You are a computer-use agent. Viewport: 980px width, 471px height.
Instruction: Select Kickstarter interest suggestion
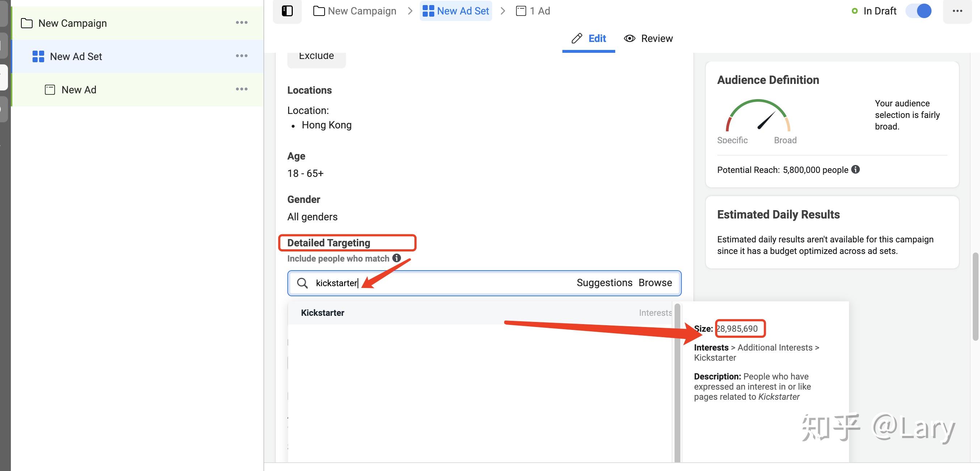click(x=322, y=313)
